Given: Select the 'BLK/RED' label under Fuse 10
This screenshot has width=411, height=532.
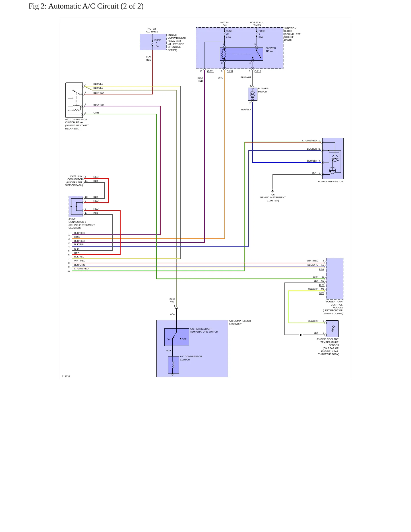Looking at the screenshot, I should tap(148, 58).
